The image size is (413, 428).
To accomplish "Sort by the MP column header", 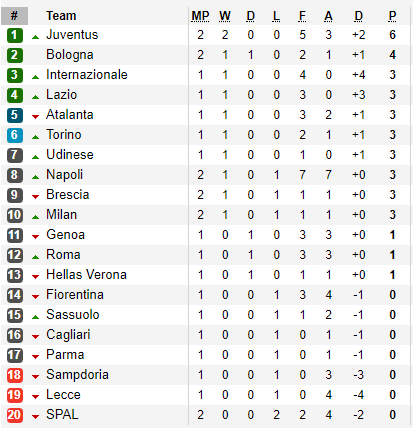I will pos(200,16).
